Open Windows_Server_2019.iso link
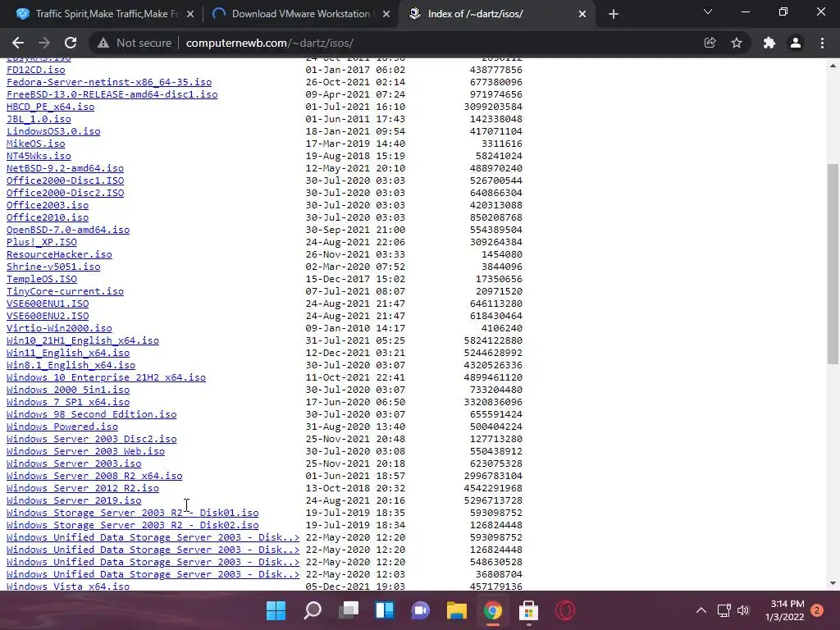 (x=74, y=501)
